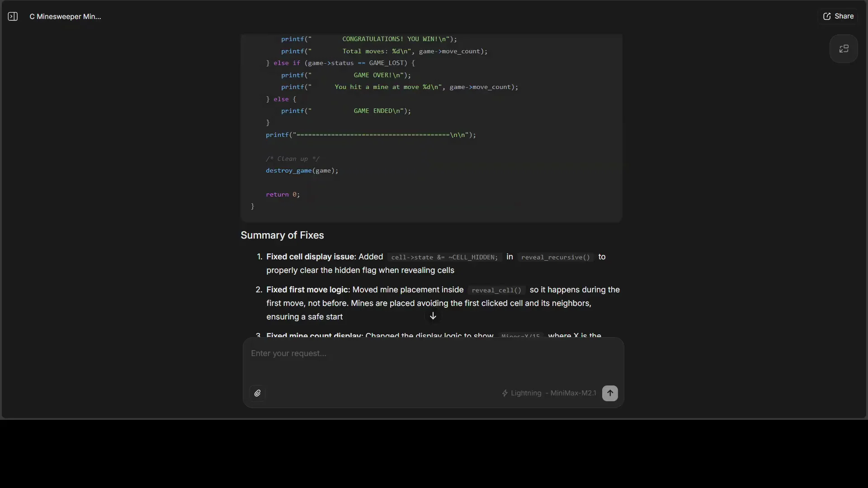Click the Share icon next to Share text
Screen dimensions: 868x488
point(827,16)
